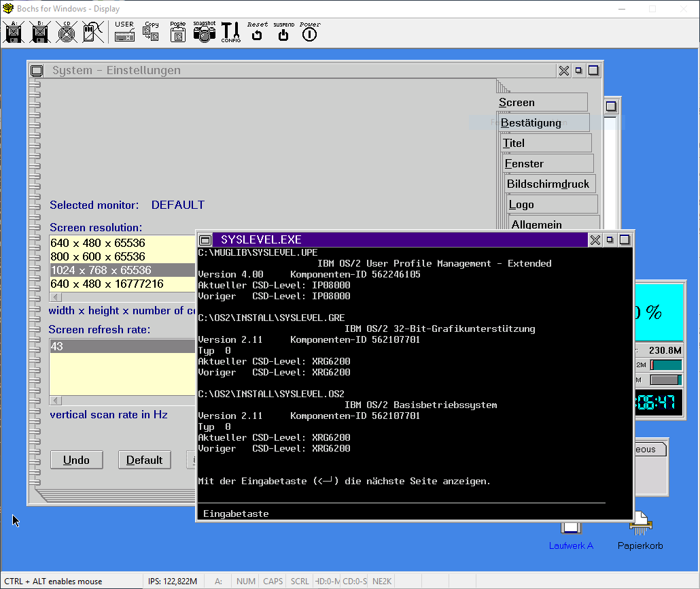700x589 pixels.
Task: Switch to the Bildschirmdruck notebook tab
Action: (x=550, y=184)
